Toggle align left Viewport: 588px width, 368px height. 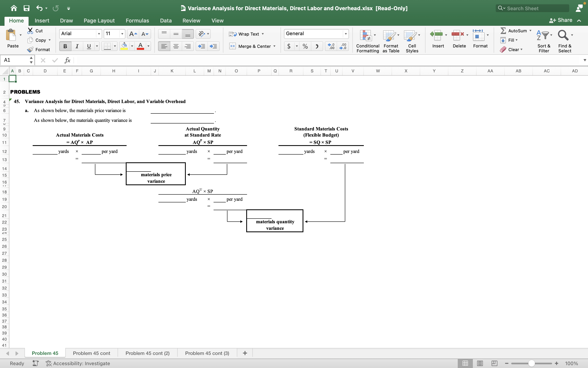pos(164,46)
